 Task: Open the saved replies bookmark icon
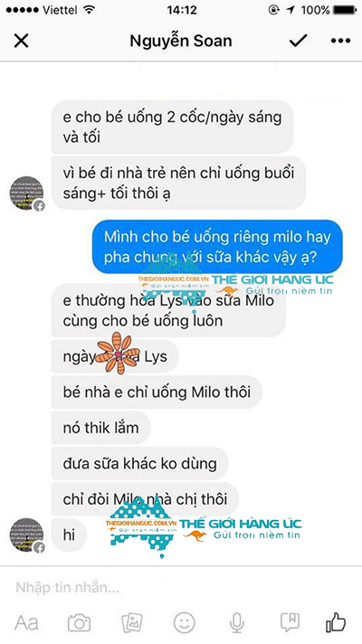point(290,622)
